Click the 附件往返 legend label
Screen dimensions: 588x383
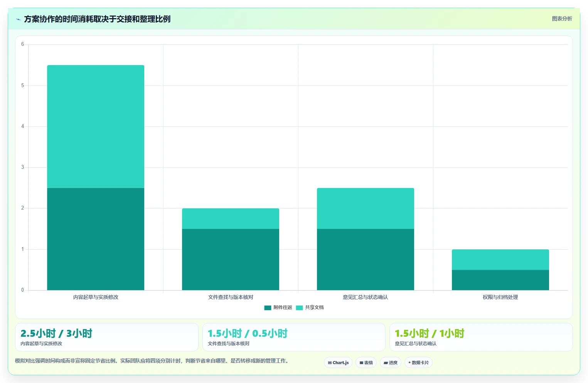point(283,307)
